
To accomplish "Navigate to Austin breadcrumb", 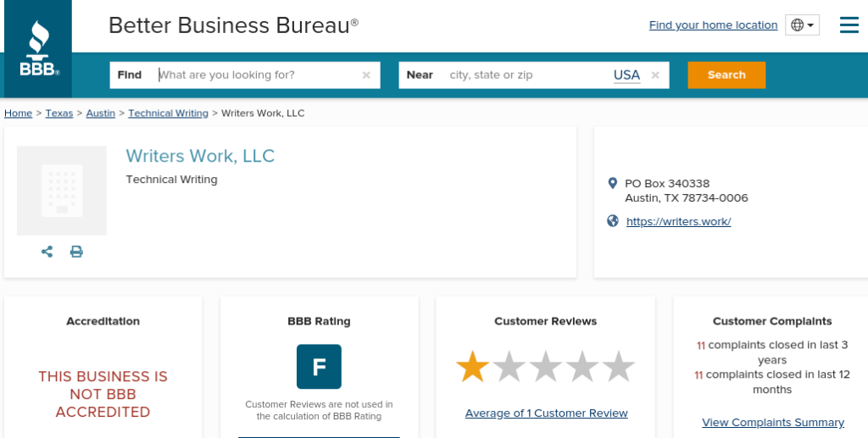I will pos(101,114).
